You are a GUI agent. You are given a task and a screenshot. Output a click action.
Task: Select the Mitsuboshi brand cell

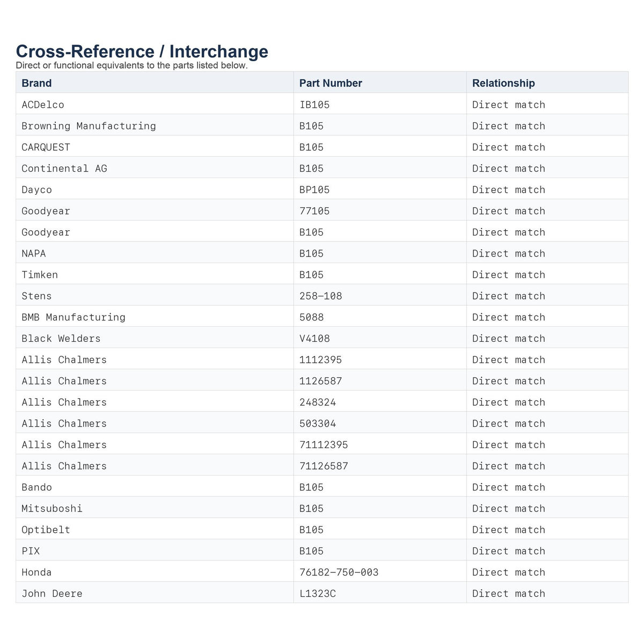155,508
